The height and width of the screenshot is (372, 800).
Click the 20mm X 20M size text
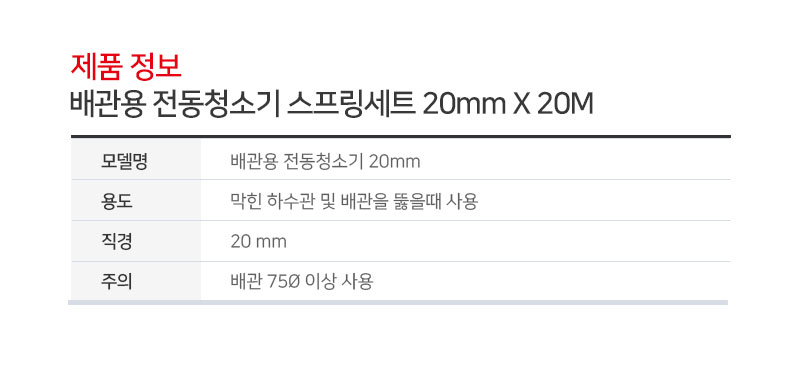click(x=508, y=106)
